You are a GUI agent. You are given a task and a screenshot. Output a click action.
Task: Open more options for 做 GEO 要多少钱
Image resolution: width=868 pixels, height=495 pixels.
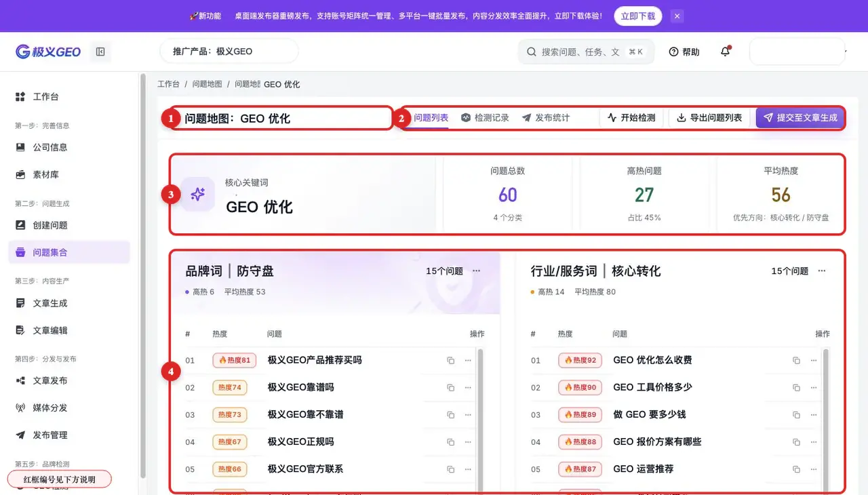(x=814, y=414)
